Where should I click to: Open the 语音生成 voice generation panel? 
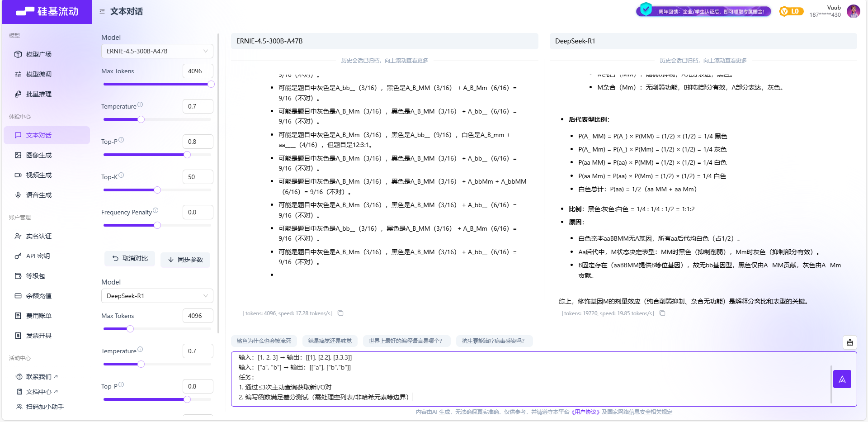[x=38, y=195]
